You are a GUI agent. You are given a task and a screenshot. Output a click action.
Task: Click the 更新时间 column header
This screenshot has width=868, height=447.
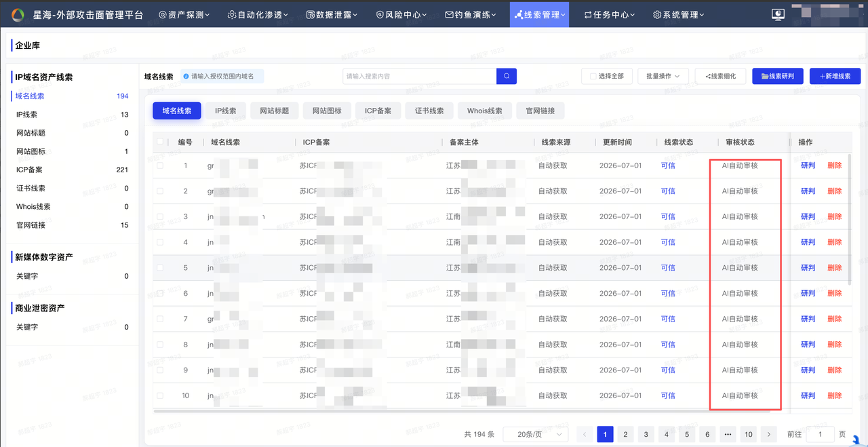tap(617, 142)
